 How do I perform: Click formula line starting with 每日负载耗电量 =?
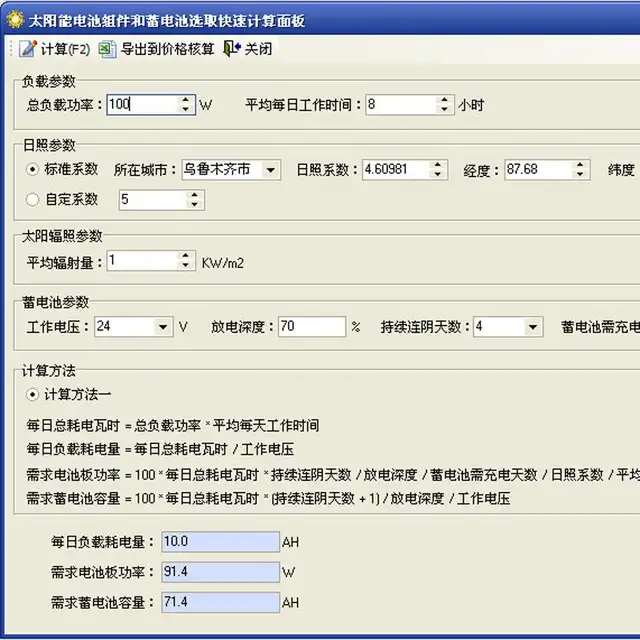pos(160,449)
